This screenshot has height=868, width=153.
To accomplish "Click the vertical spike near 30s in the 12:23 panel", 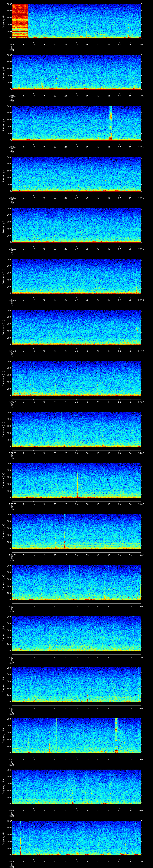I will (x=77, y=485).
